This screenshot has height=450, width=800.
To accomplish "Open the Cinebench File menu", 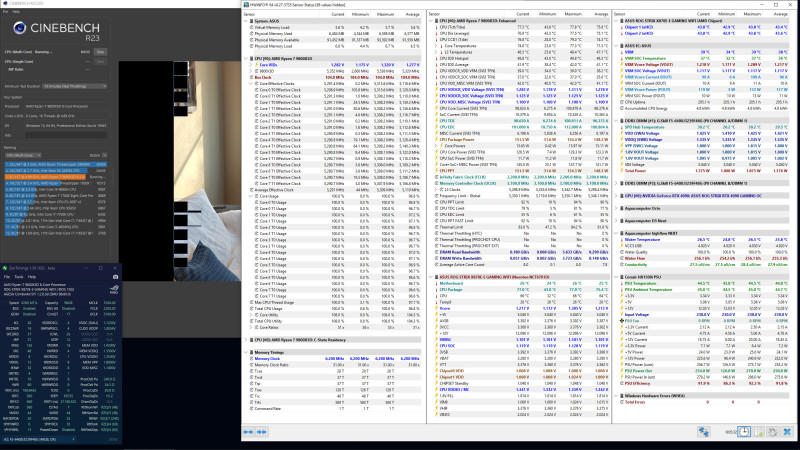I will tap(6, 11).
